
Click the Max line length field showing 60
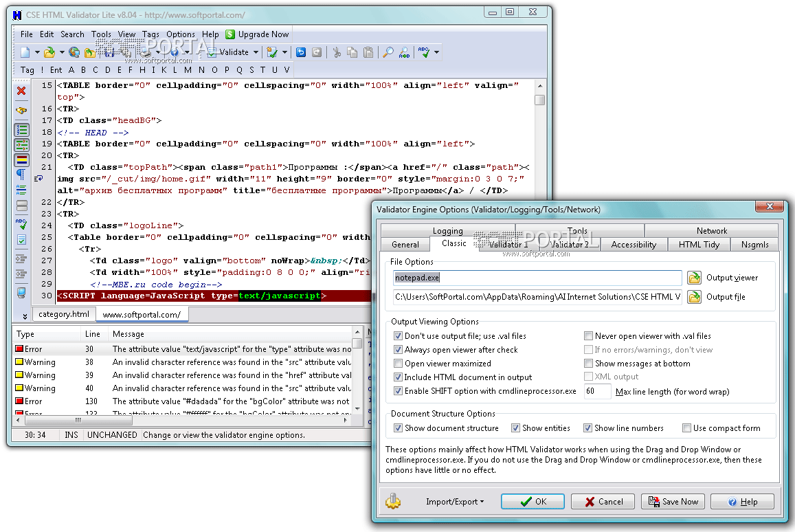598,391
